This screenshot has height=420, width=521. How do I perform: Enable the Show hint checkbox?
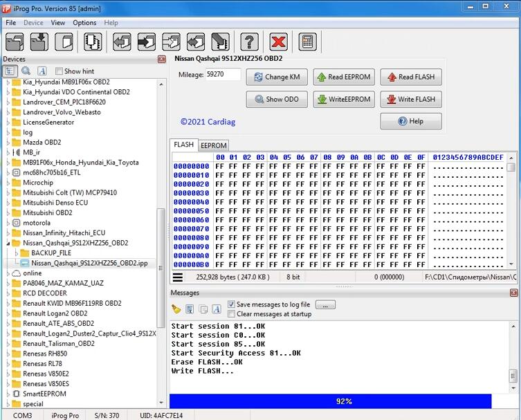pyautogui.click(x=59, y=71)
